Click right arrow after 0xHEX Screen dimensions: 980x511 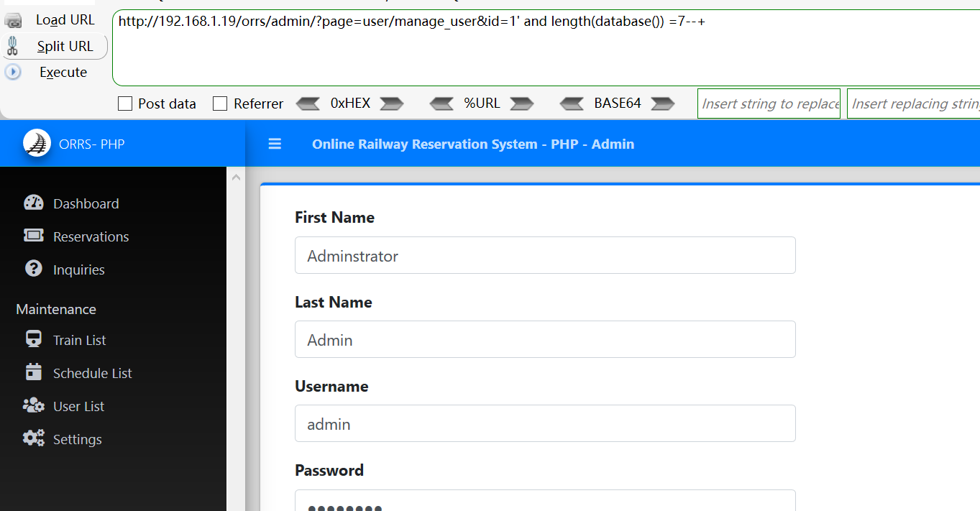pyautogui.click(x=392, y=103)
